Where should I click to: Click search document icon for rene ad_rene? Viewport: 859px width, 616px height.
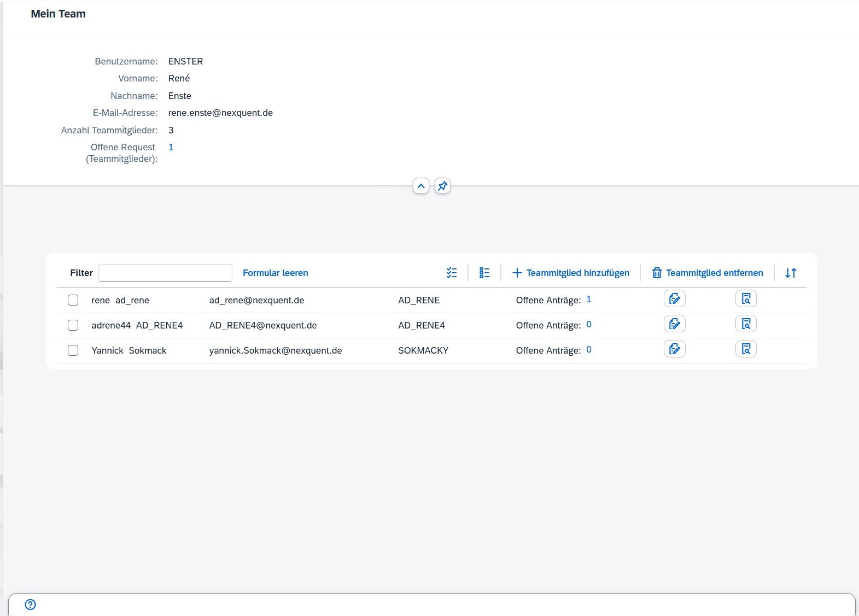(746, 299)
